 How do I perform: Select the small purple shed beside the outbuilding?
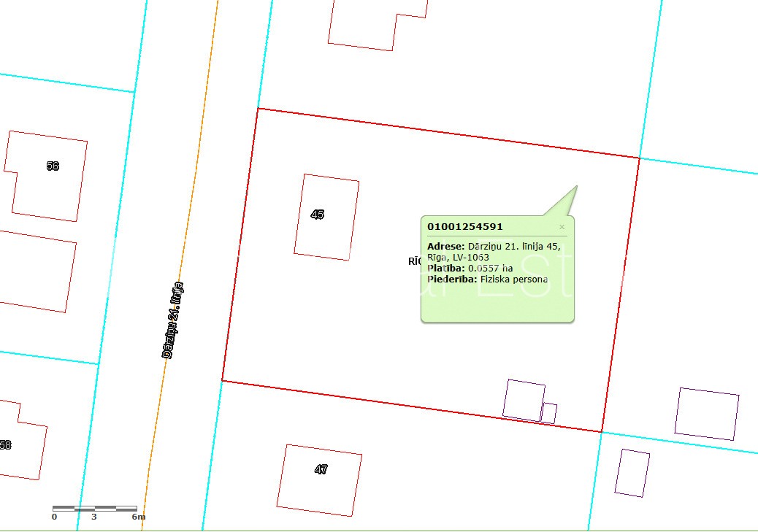[548, 413]
